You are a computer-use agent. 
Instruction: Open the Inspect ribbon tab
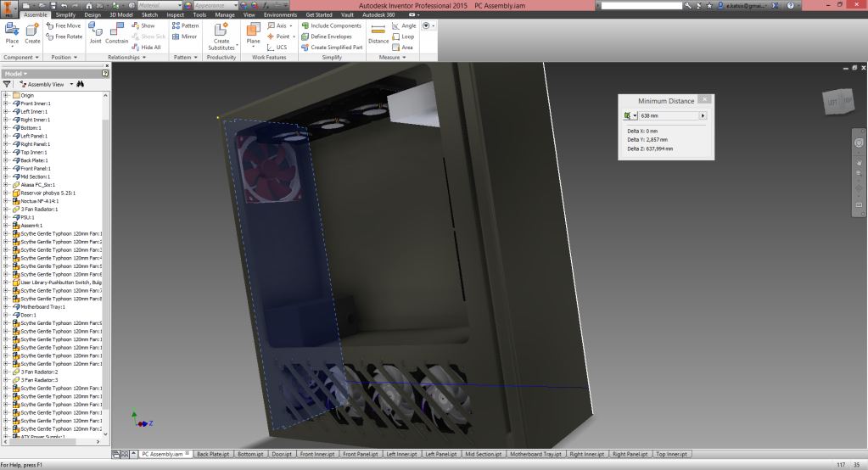175,15
